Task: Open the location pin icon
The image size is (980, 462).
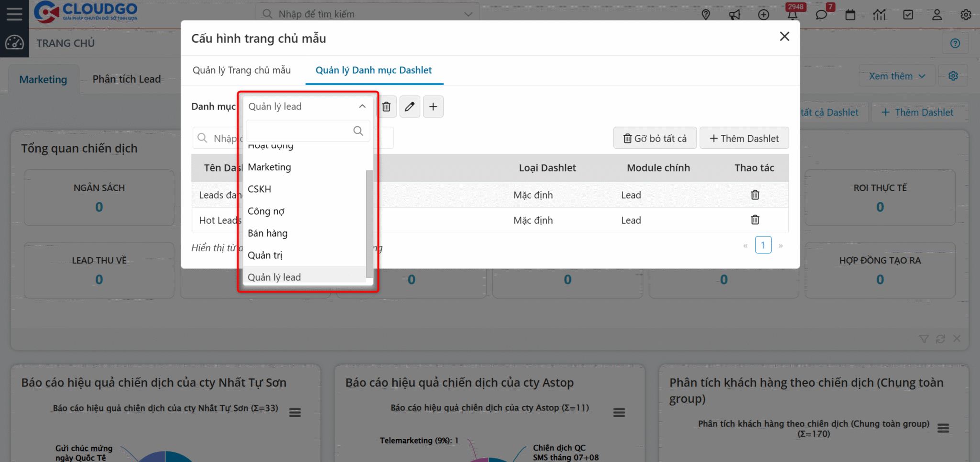Action: [x=706, y=15]
